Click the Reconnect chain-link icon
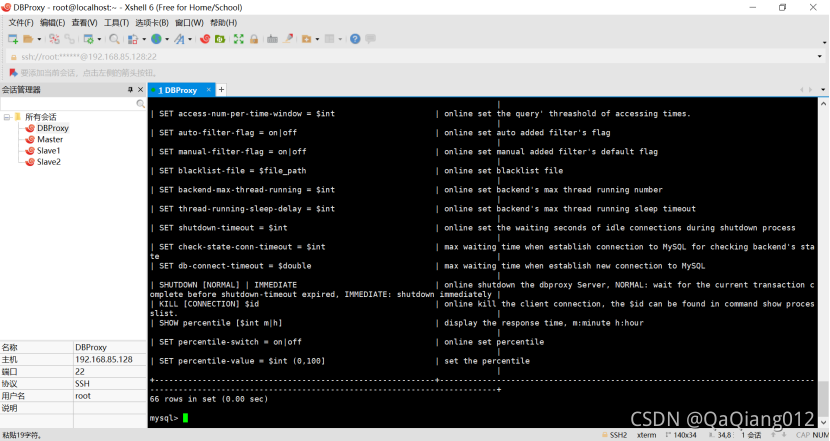The height and width of the screenshot is (441, 830). [x=69, y=39]
